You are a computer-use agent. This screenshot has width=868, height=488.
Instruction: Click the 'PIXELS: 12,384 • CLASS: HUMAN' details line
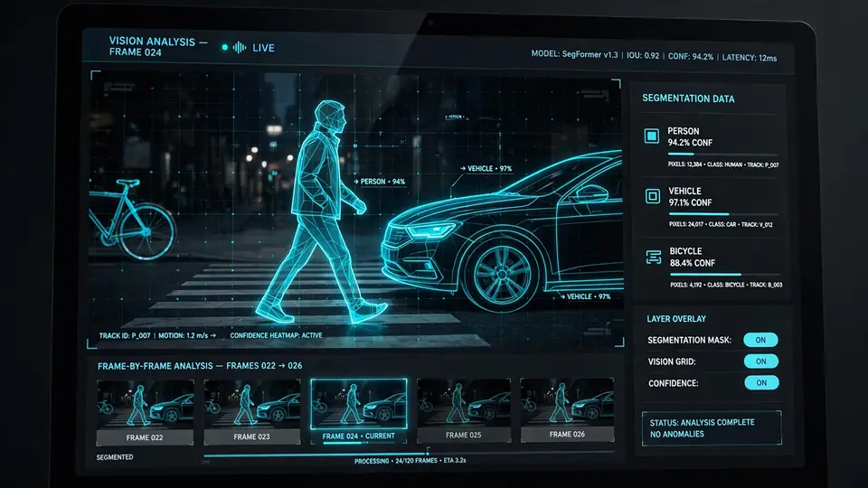[723, 164]
